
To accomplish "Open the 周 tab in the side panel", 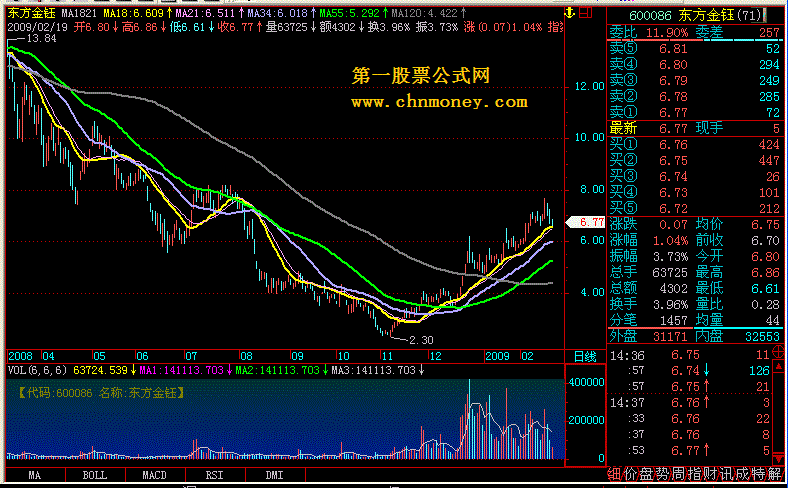I will coord(678,474).
